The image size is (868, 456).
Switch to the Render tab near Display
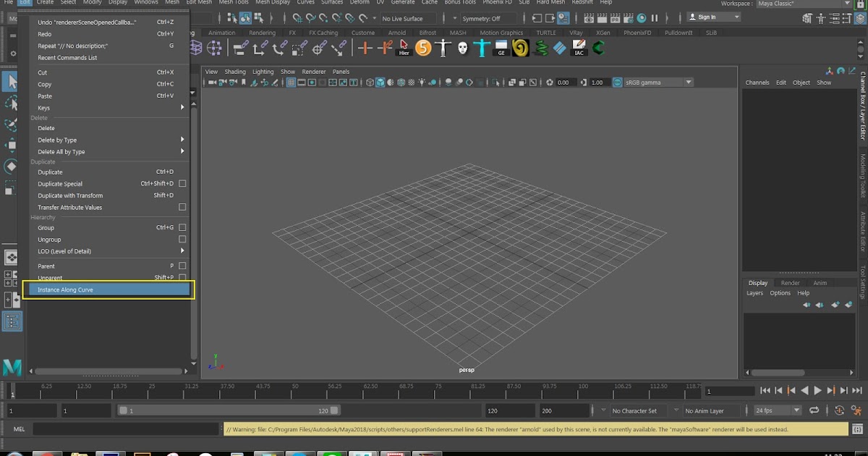[791, 282]
